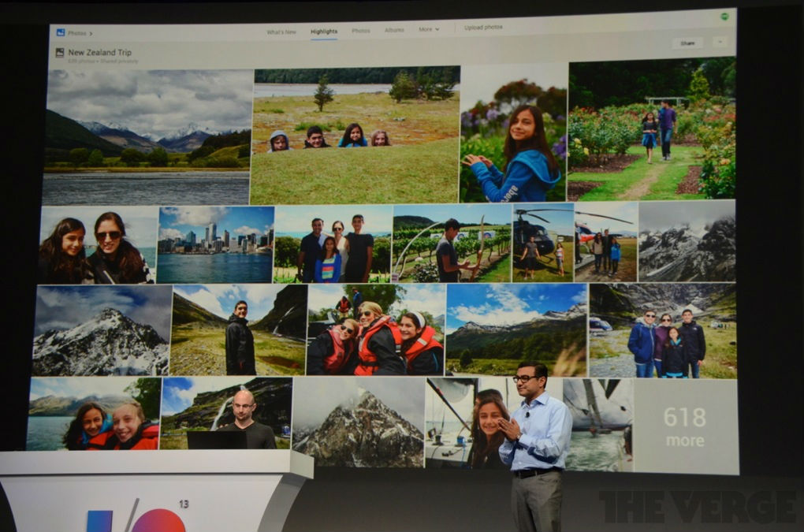804x532 pixels.
Task: Switch to the What's New tab
Action: (x=281, y=32)
